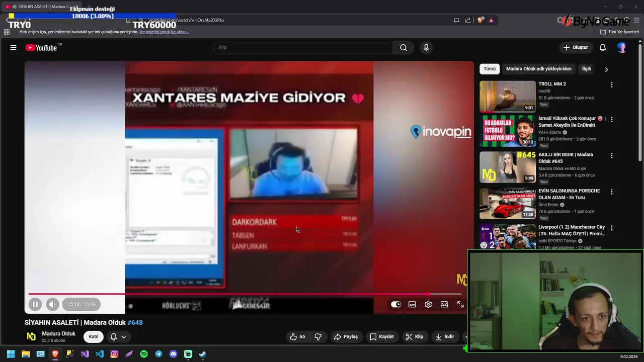Open Instagram from the taskbar
The width and height of the screenshot is (644, 362).
pos(114,354)
